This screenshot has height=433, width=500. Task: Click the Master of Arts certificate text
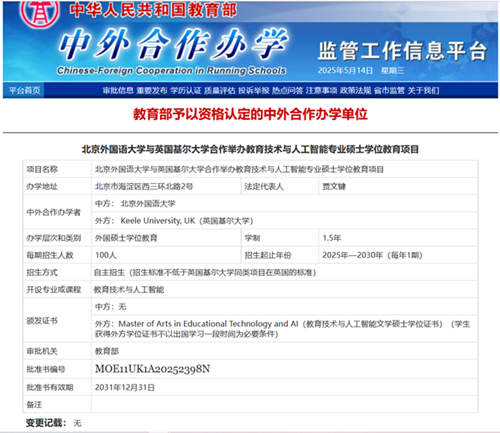click(208, 324)
